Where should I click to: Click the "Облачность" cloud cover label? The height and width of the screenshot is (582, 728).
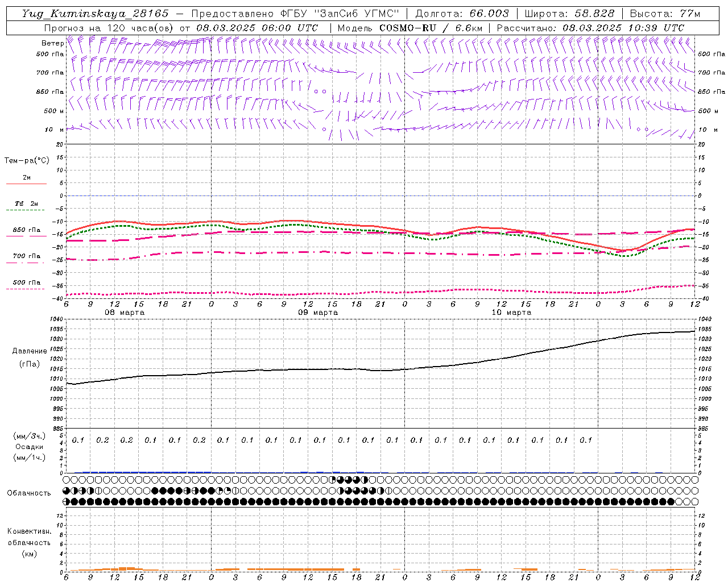29,493
